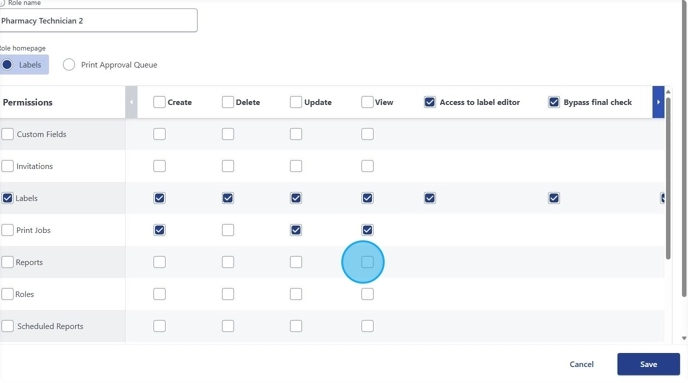Viewport: 688px width, 383px height.
Task: Disable View permission for Labels
Action: pos(367,198)
